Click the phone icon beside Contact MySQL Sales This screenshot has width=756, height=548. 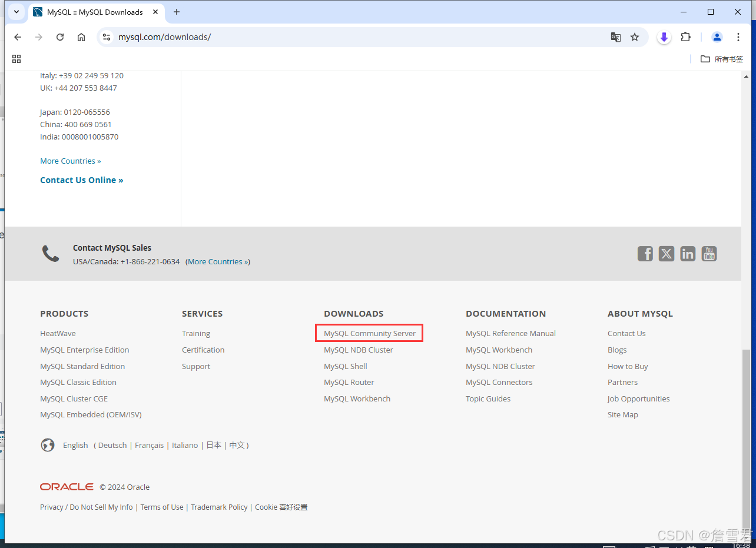(x=51, y=254)
